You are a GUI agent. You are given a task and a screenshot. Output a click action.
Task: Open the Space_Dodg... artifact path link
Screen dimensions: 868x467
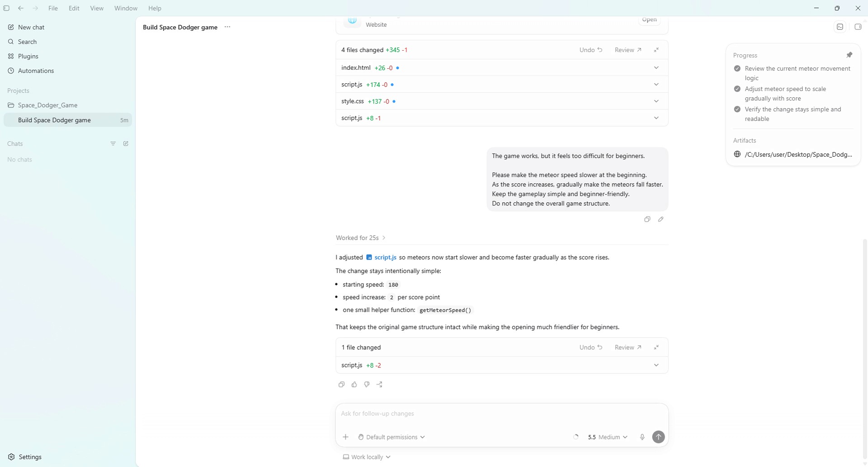(x=793, y=154)
